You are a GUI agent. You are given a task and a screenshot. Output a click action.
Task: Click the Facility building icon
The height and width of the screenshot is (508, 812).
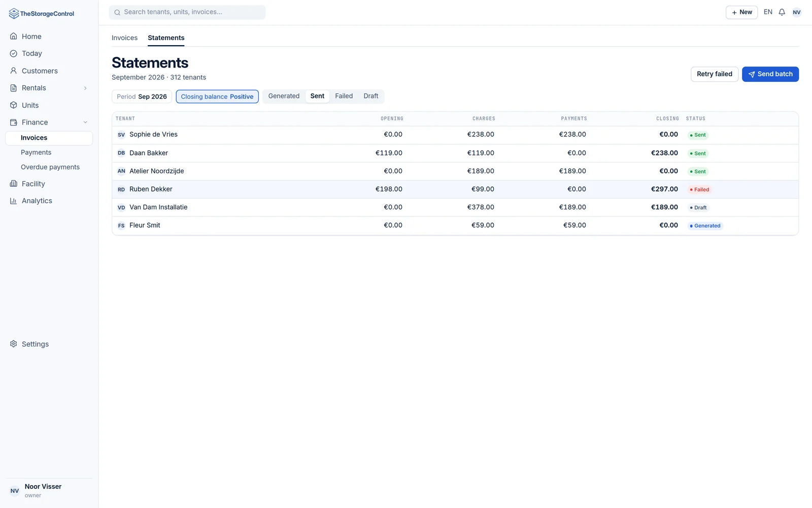14,184
